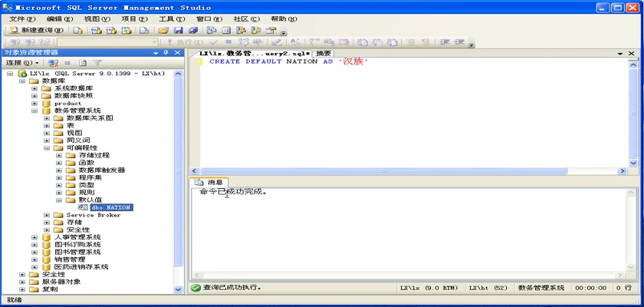Click the 新建查询 toolbar button
The image size is (644, 307).
36,31
